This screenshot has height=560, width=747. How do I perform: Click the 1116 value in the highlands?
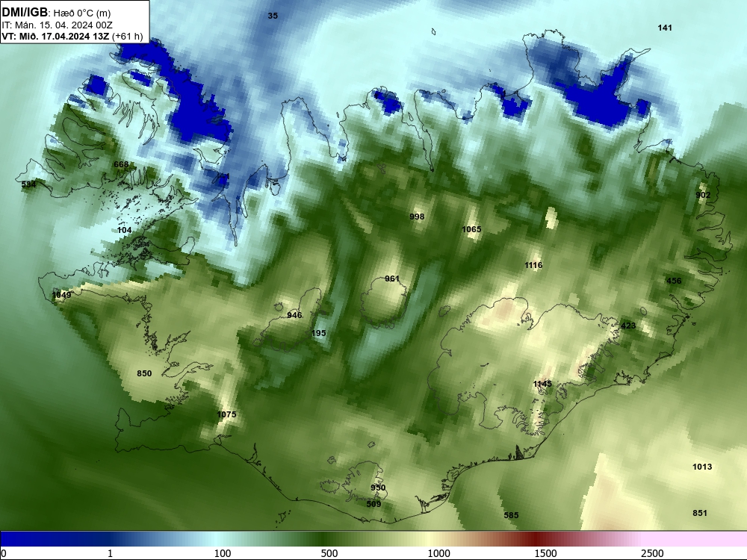pos(533,265)
